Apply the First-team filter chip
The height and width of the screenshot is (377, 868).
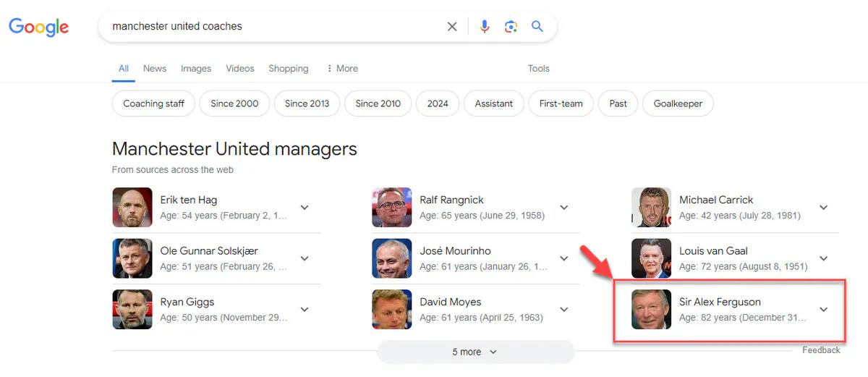(561, 103)
